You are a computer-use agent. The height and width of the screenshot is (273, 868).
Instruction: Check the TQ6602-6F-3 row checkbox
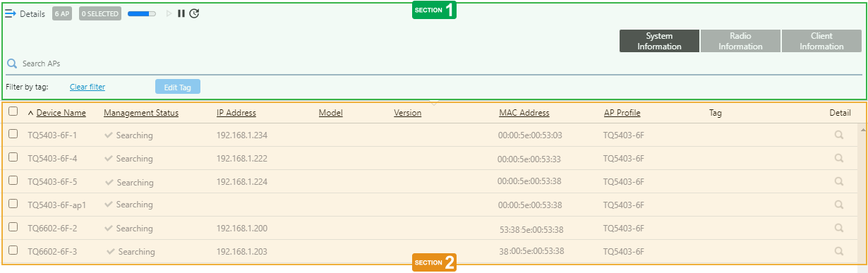click(x=13, y=250)
